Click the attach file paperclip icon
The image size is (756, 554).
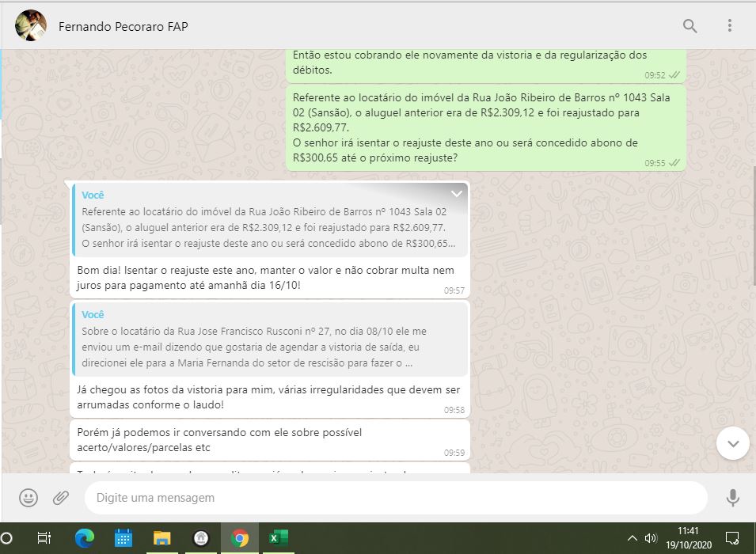click(61, 498)
